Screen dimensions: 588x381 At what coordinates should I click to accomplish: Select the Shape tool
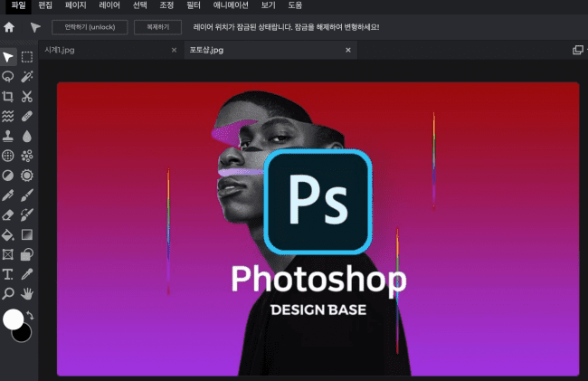click(27, 254)
